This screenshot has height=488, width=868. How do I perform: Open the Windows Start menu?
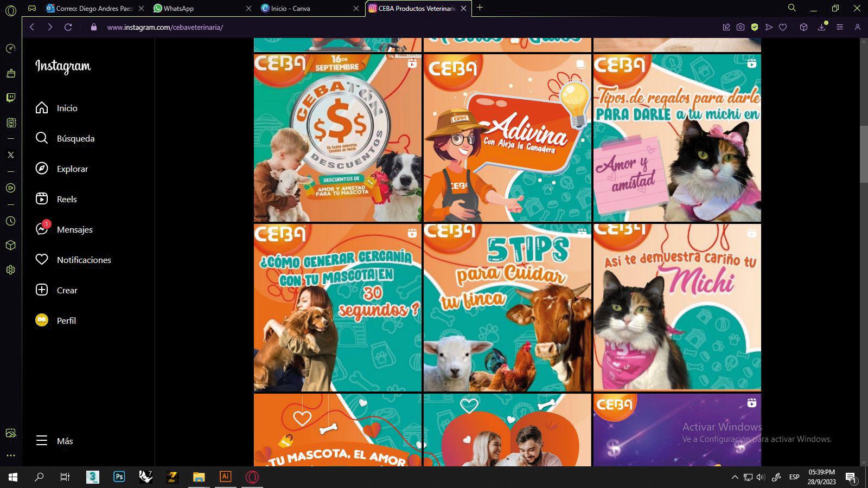[13, 477]
